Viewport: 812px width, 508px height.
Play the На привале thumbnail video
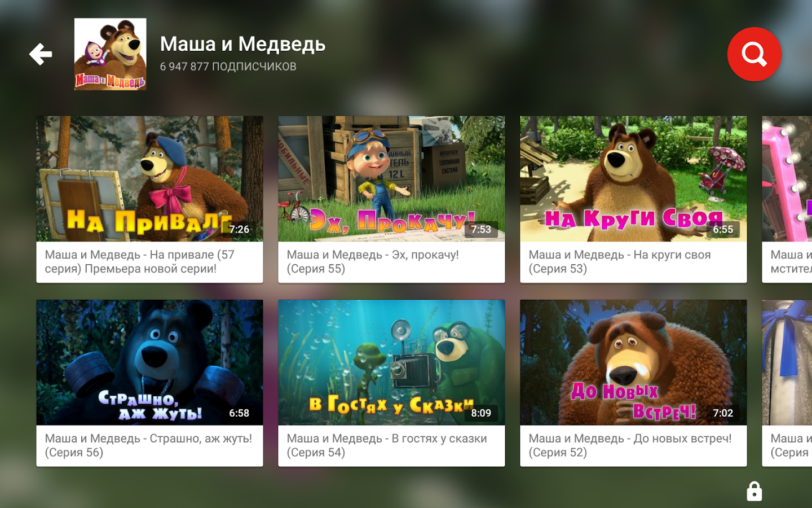tap(149, 179)
